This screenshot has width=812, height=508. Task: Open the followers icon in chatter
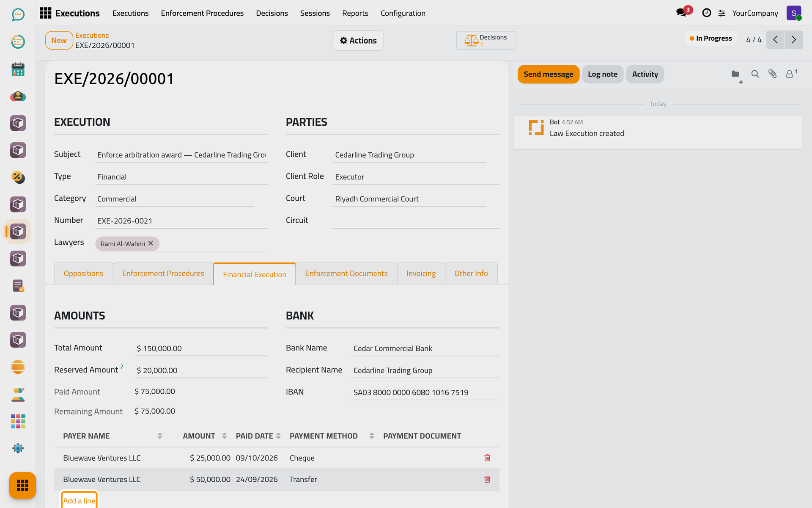(x=791, y=74)
